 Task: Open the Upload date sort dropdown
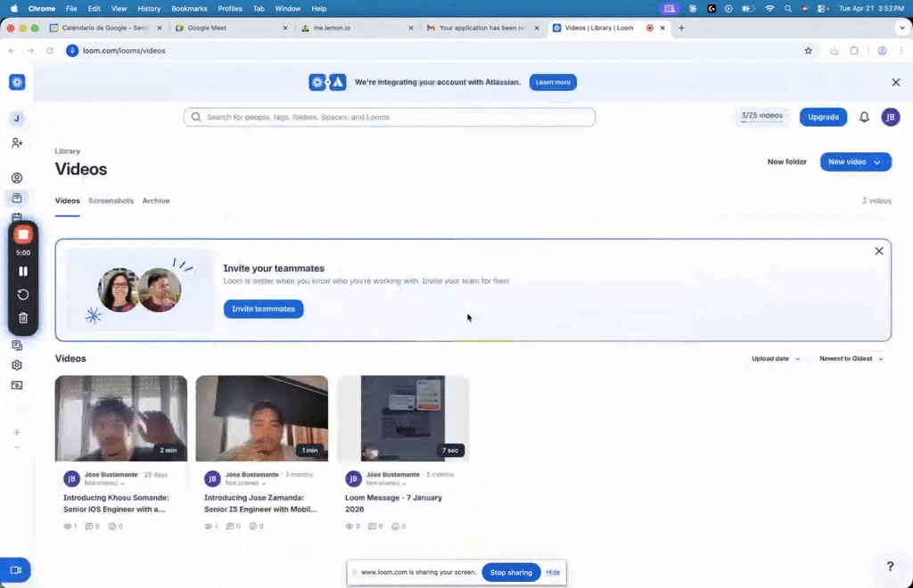click(776, 359)
